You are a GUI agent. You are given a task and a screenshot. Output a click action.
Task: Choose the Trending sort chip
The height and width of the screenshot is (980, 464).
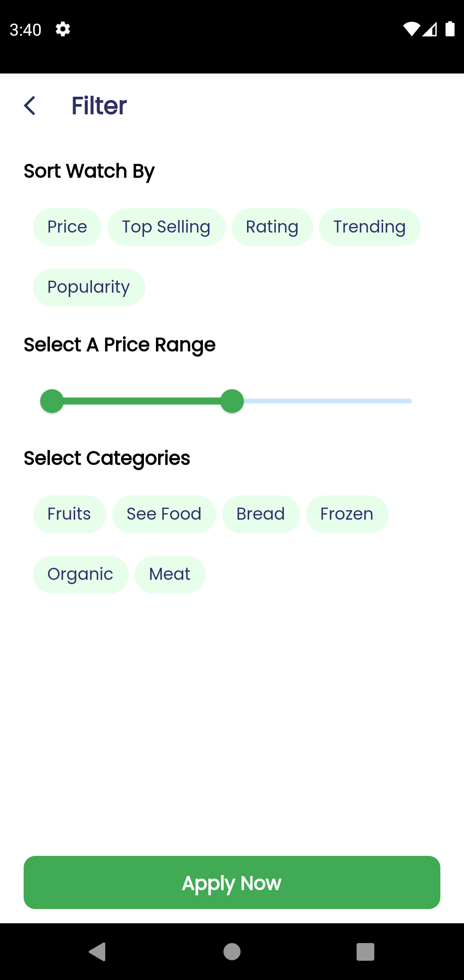(x=369, y=227)
